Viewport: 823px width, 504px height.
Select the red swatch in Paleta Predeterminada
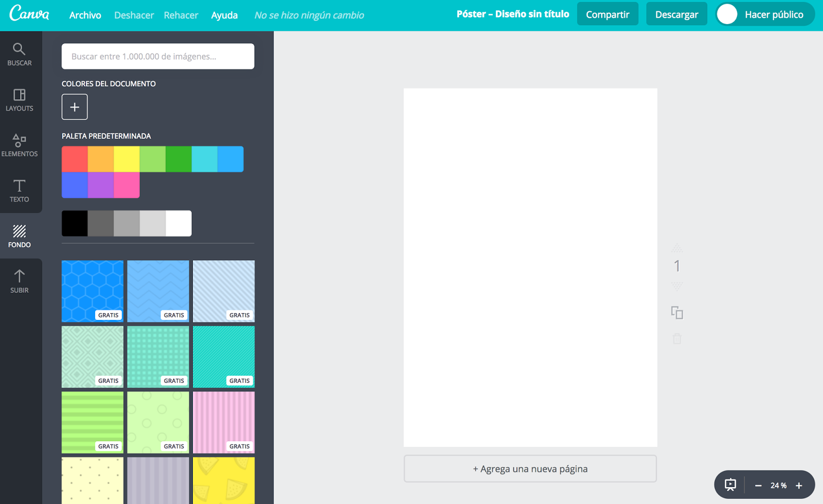75,158
